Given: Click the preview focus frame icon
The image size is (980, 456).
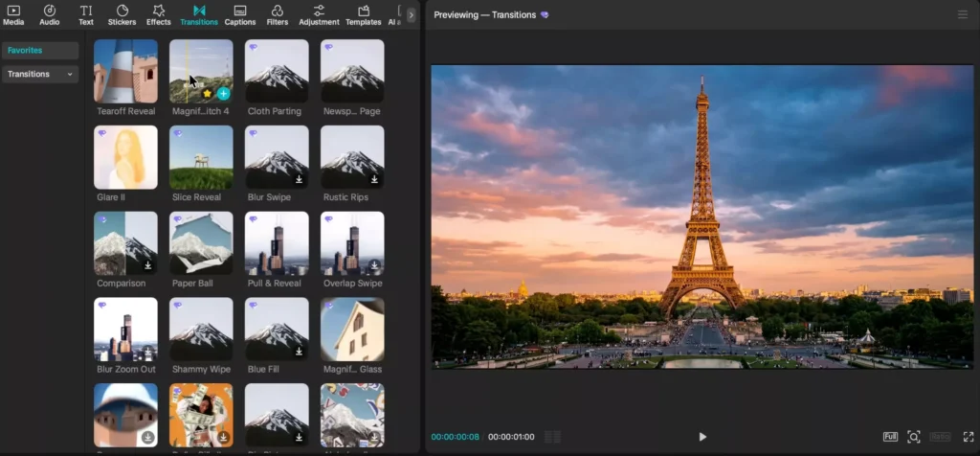Looking at the screenshot, I should pos(914,437).
